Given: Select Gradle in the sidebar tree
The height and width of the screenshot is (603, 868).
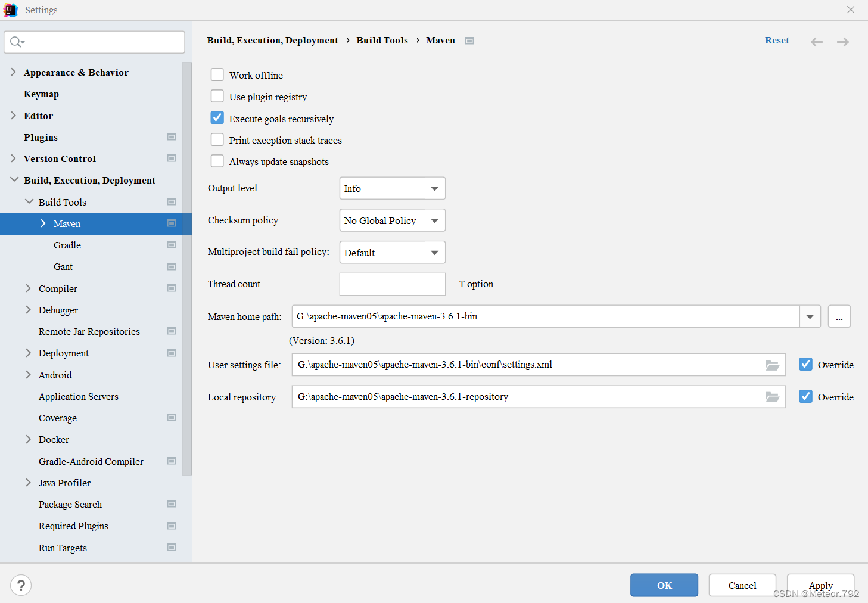Looking at the screenshot, I should [67, 245].
